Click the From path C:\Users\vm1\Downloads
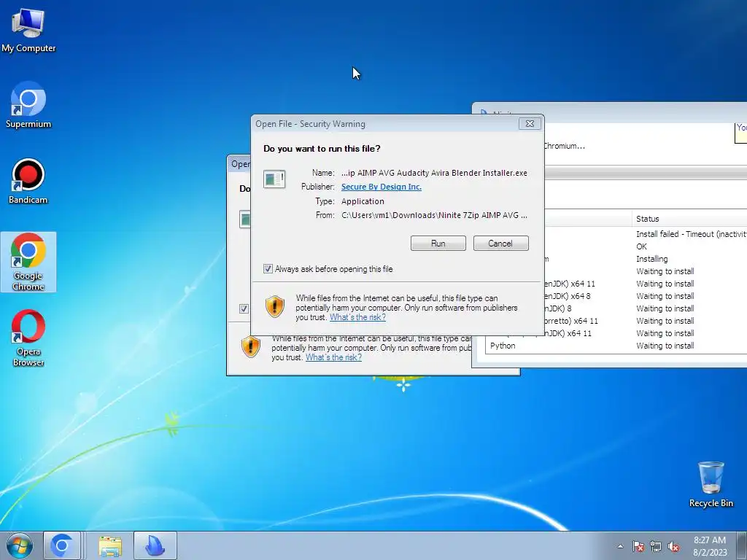The image size is (747, 560). 434,215
